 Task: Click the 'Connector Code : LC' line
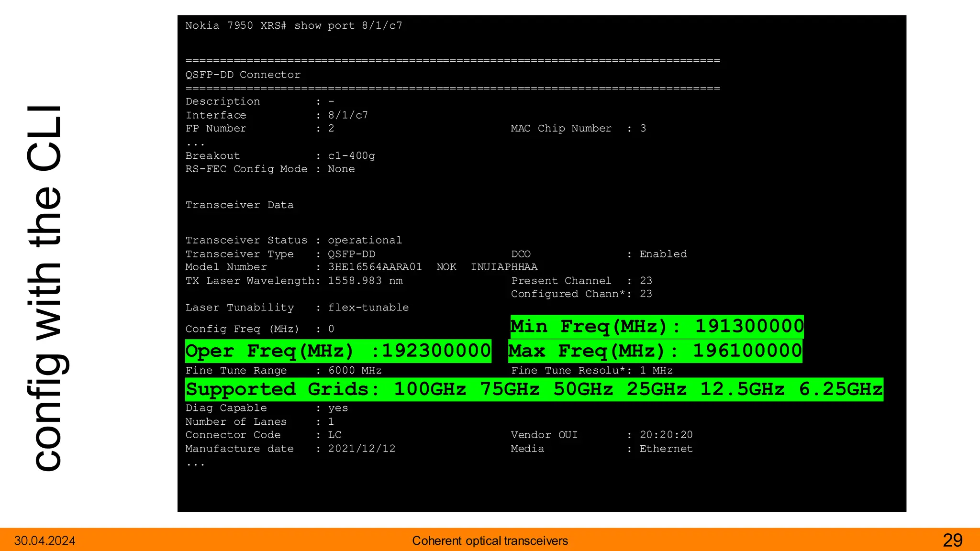coord(263,435)
